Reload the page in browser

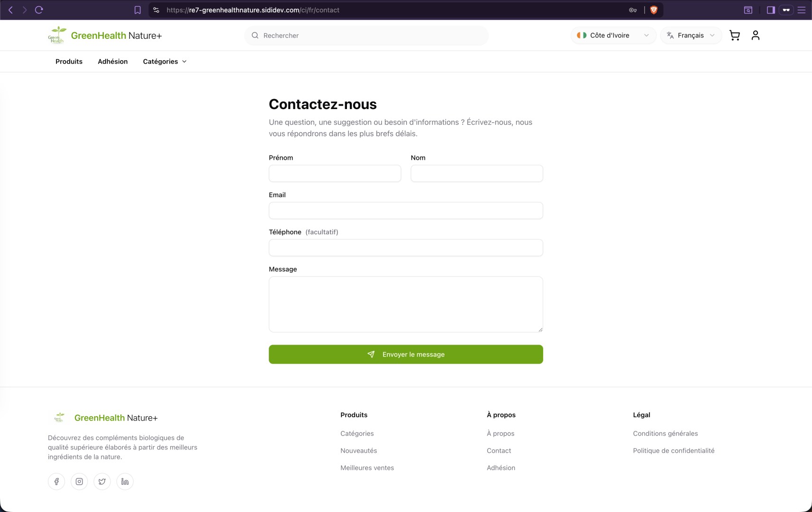click(x=39, y=10)
